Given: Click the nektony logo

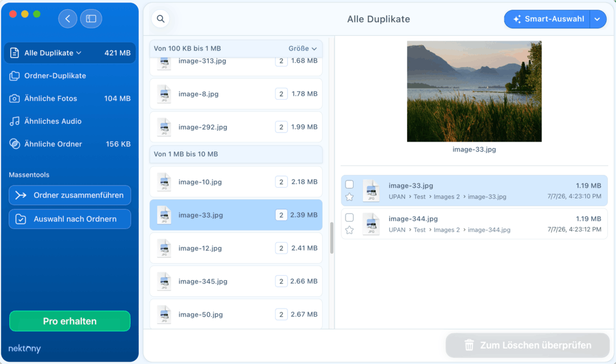Looking at the screenshot, I should [25, 348].
